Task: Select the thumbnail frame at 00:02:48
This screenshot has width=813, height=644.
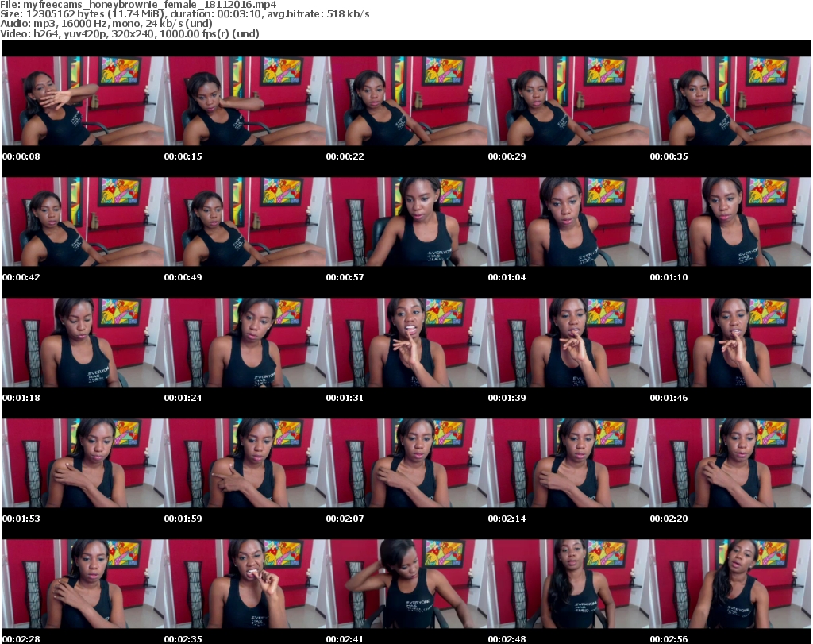Action: click(x=568, y=584)
